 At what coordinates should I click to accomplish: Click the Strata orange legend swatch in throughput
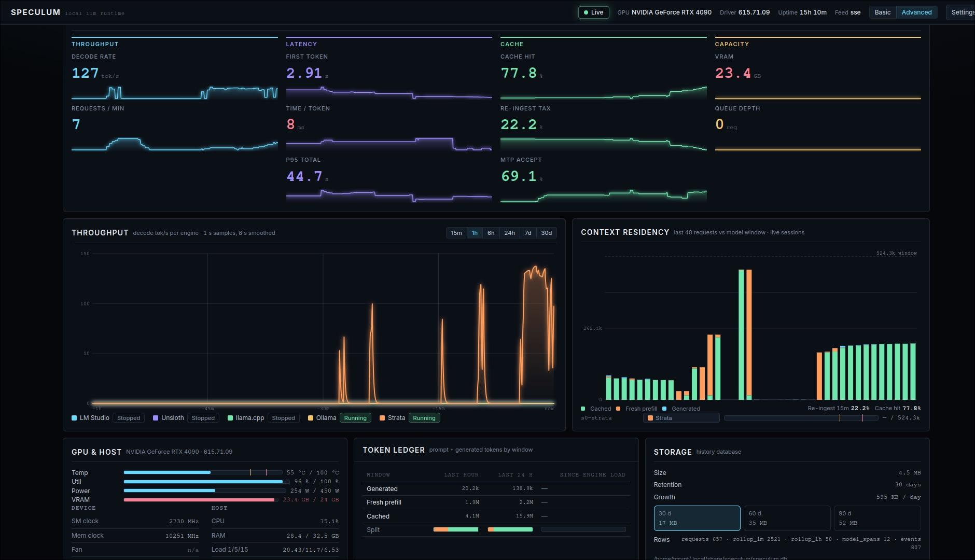coord(382,418)
